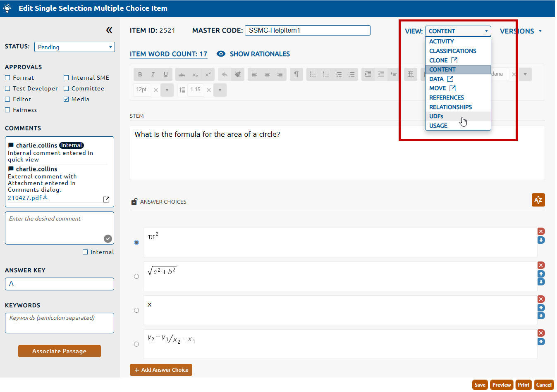This screenshot has height=392, width=557.
Task: Apply superscript formatting
Action: coord(208,74)
